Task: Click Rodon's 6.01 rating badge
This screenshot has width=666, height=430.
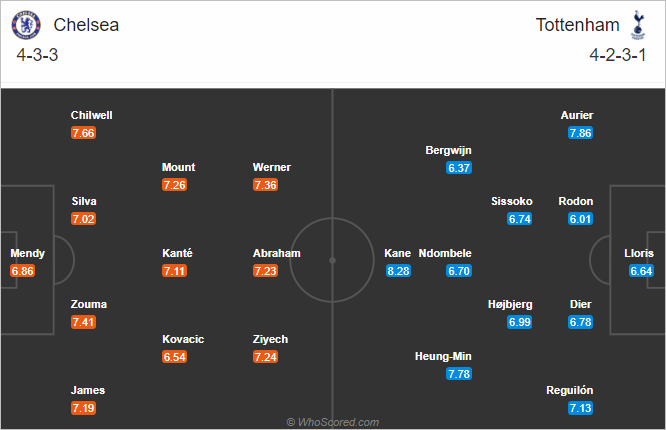Action: (580, 219)
